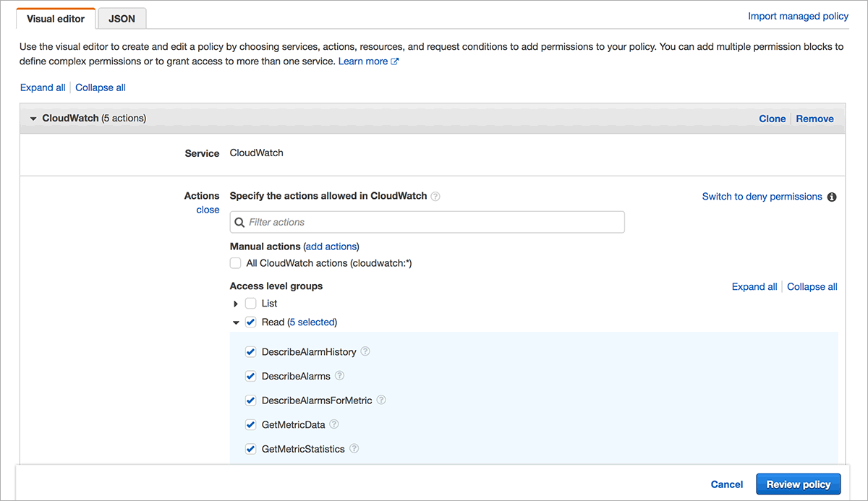Viewport: 868px width, 501px height.
Task: Check the List access level checkbox
Action: [x=251, y=304]
